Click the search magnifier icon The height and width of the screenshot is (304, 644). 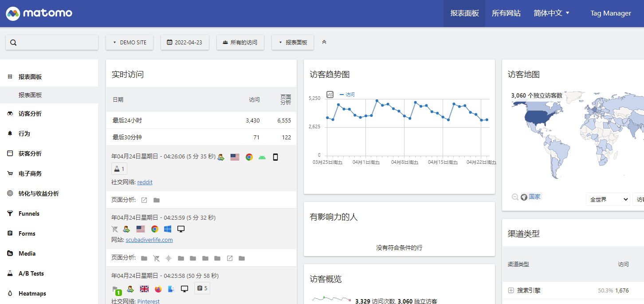click(13, 43)
